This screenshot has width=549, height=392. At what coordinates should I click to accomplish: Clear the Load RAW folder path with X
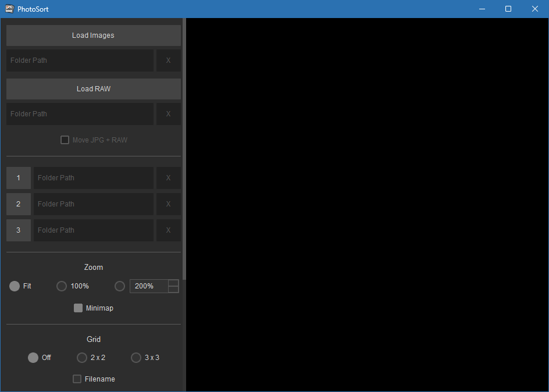click(x=168, y=113)
